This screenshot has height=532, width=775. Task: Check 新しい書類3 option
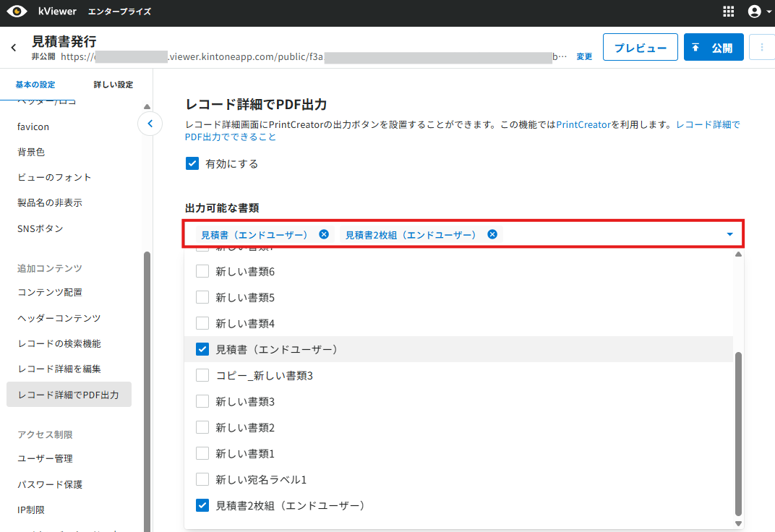tap(202, 401)
